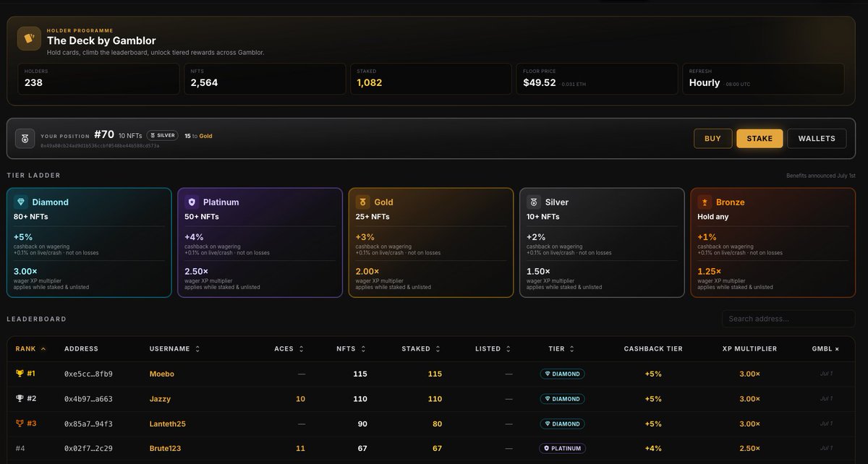Click the silver trophy icon at rank #2
This screenshot has width=868, height=464.
pos(20,399)
